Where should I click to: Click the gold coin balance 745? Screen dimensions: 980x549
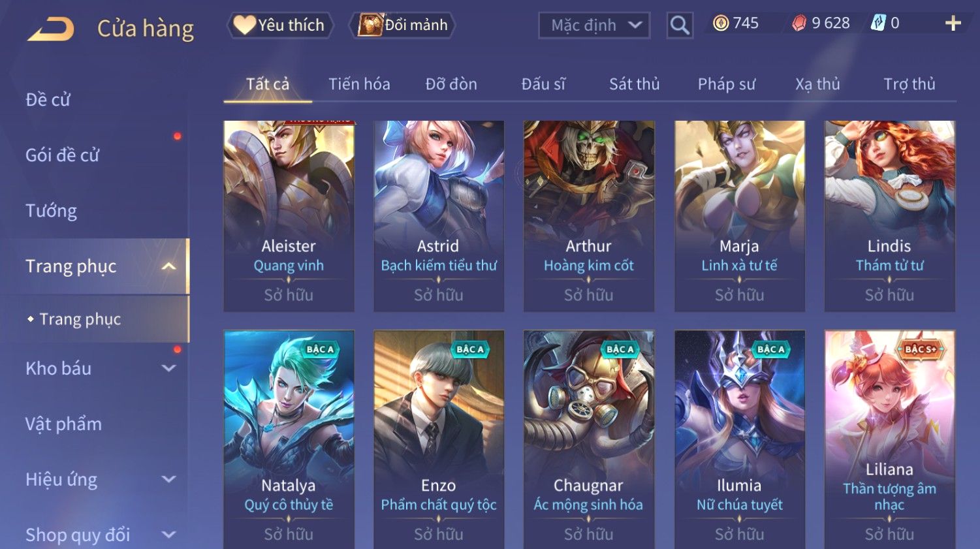[736, 24]
